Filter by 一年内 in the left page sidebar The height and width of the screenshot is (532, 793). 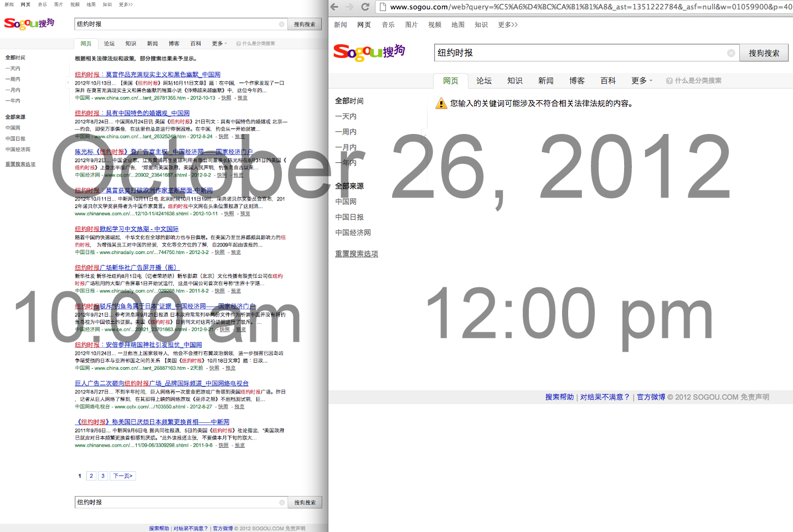pyautogui.click(x=13, y=101)
